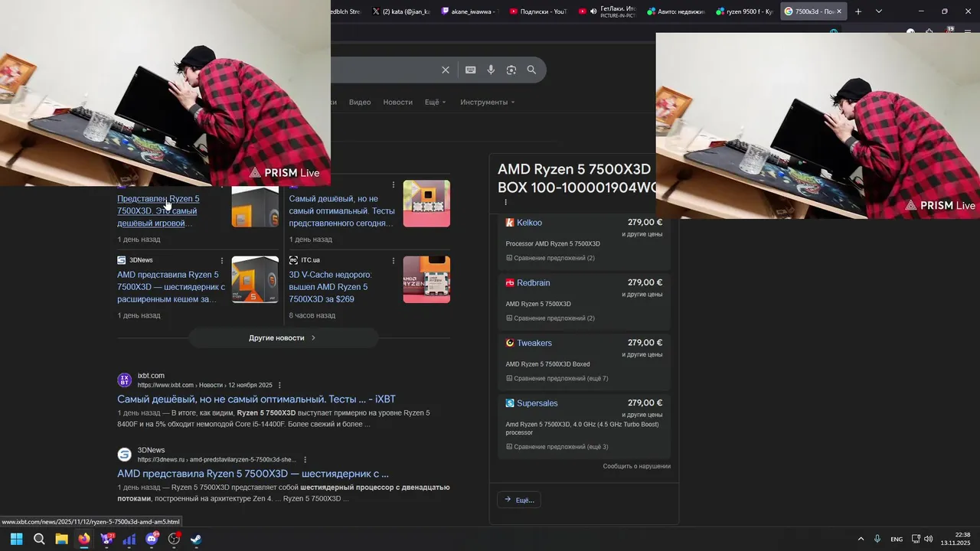This screenshot has height=551, width=980.
Task: Open Windows taskbar search
Action: (39, 539)
